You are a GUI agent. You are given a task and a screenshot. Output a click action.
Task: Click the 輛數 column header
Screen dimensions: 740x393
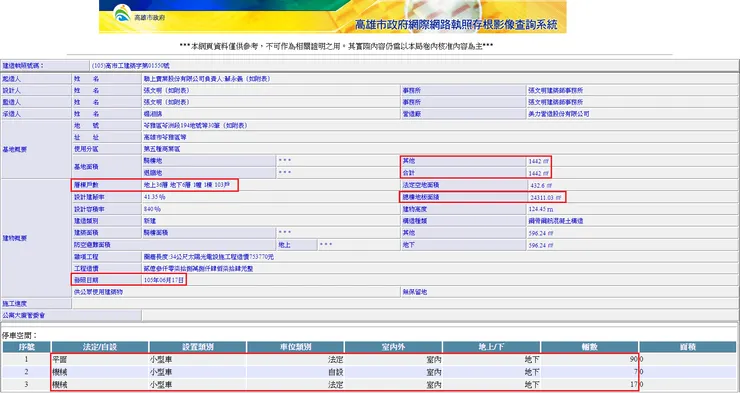(x=589, y=347)
